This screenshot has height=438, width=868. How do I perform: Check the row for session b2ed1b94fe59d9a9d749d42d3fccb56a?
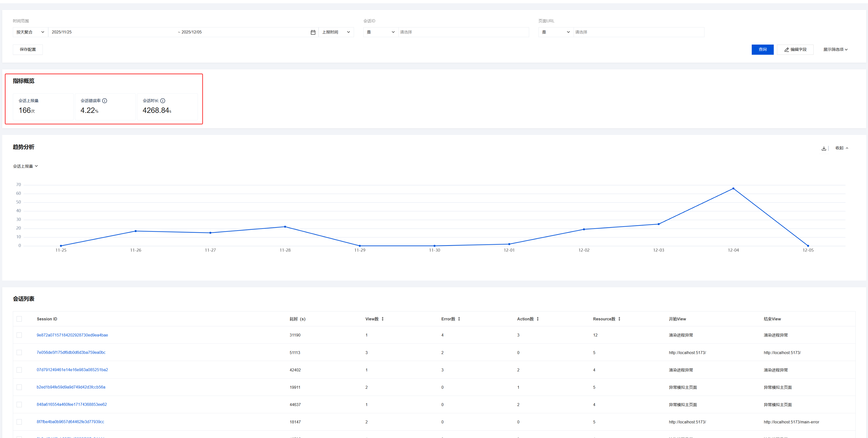coord(19,387)
